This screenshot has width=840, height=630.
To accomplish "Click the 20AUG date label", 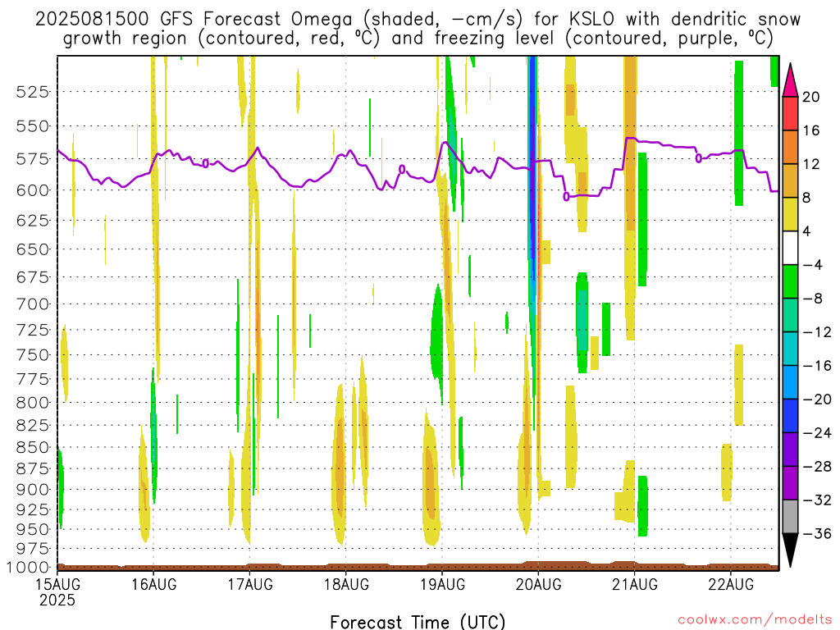I will (x=538, y=584).
